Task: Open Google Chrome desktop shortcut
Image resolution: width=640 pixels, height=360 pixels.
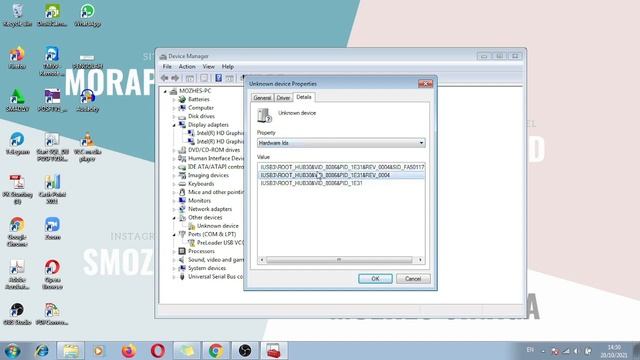Action: click(17, 232)
